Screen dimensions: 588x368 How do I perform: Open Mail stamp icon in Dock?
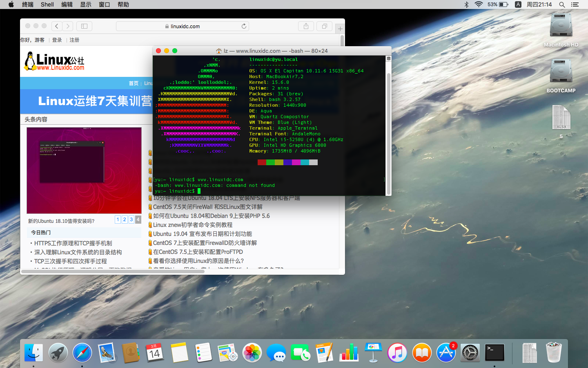click(x=107, y=352)
